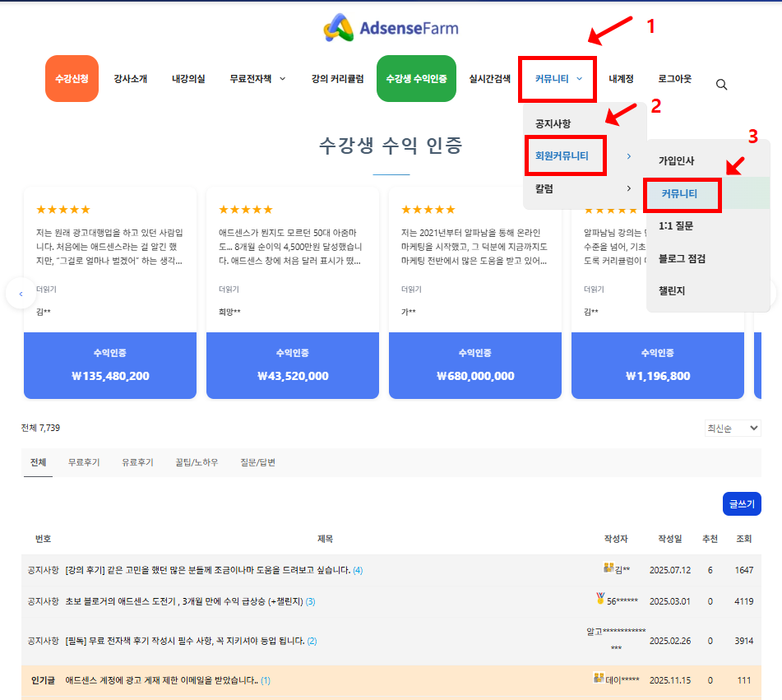Image resolution: width=782 pixels, height=700 pixels.
Task: Choose 커뮤니티 in the submenu
Action: point(679,193)
